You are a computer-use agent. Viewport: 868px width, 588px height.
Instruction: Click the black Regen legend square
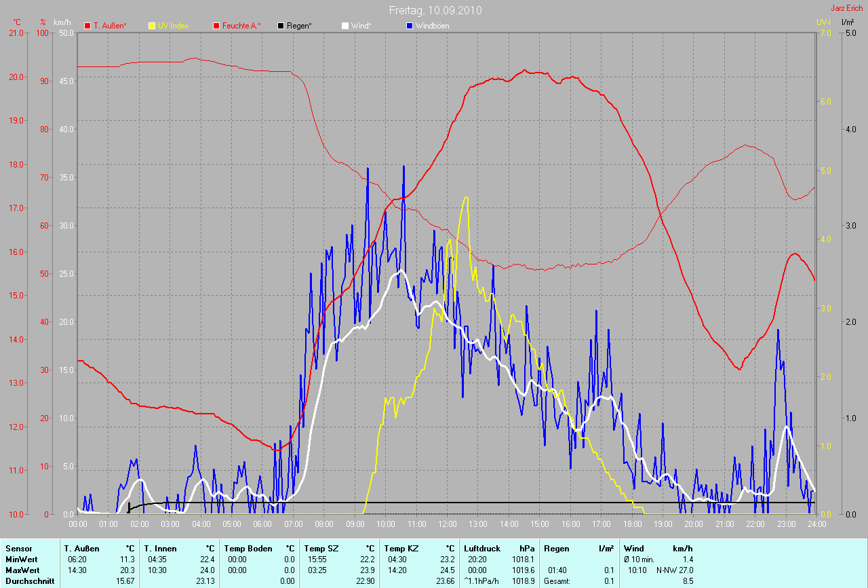[x=281, y=26]
